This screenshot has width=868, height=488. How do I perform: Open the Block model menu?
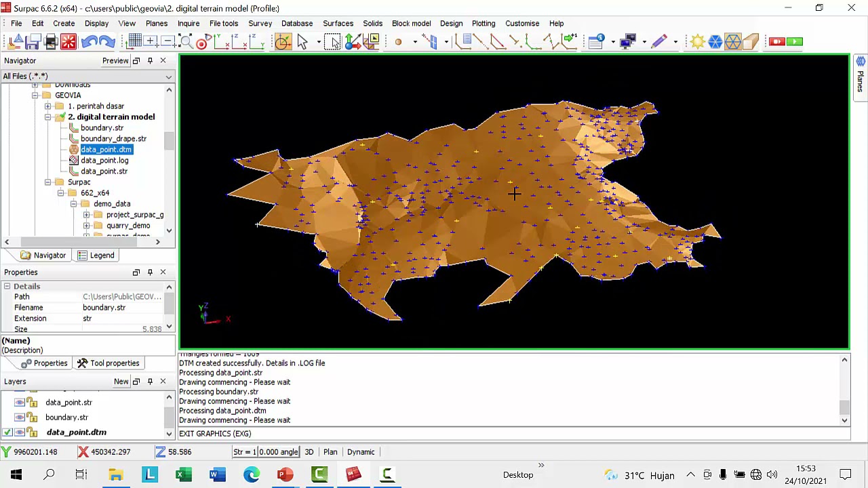coord(411,23)
